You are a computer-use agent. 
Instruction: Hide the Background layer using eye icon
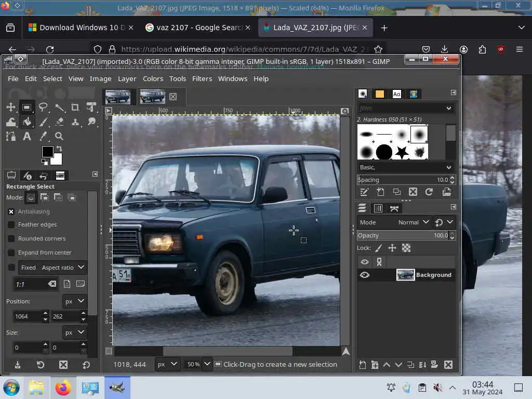click(365, 275)
